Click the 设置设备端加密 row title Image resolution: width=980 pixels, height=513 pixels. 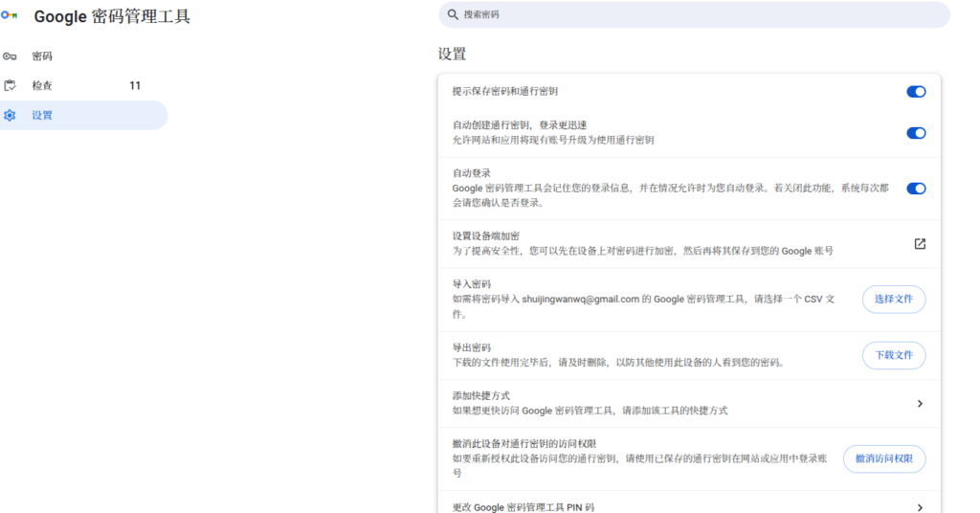485,236
